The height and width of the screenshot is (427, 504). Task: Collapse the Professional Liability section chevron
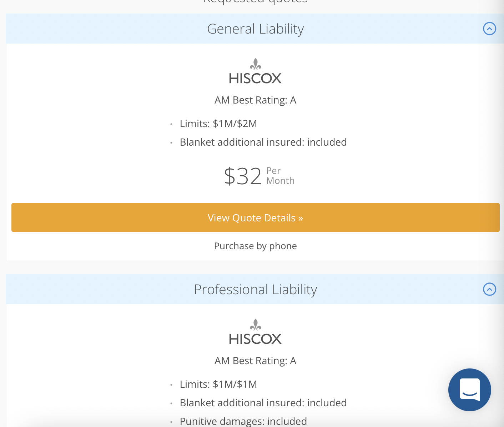click(x=489, y=289)
